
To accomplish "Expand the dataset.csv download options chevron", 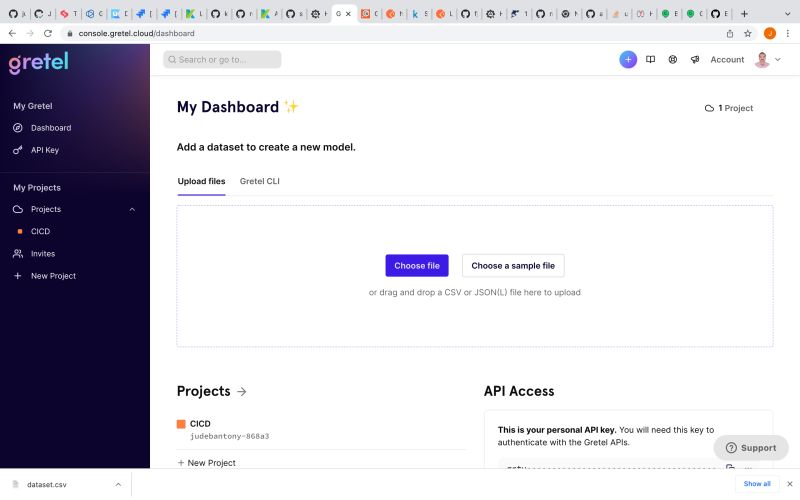I will click(x=118, y=485).
